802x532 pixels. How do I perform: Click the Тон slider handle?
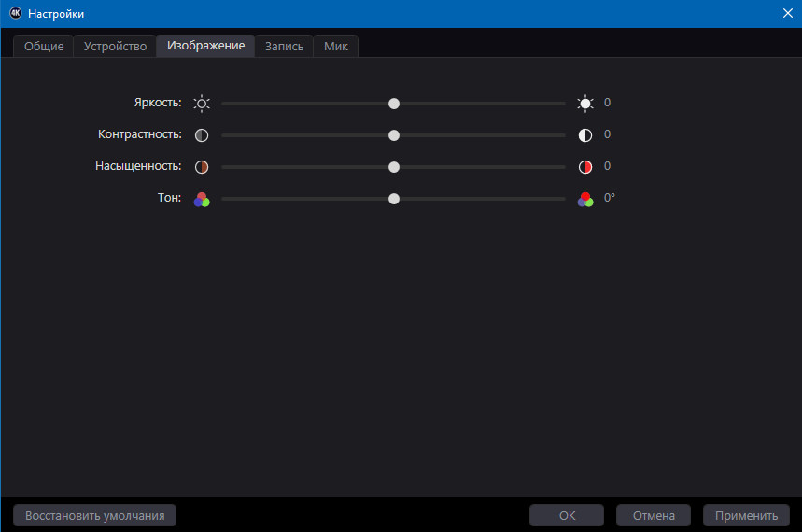tap(394, 199)
